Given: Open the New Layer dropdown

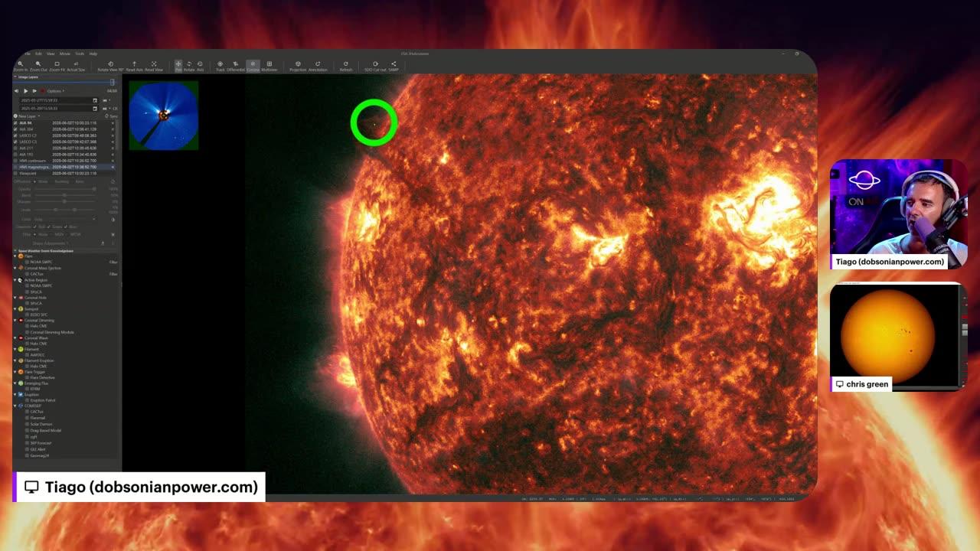Looking at the screenshot, I should click(27, 116).
